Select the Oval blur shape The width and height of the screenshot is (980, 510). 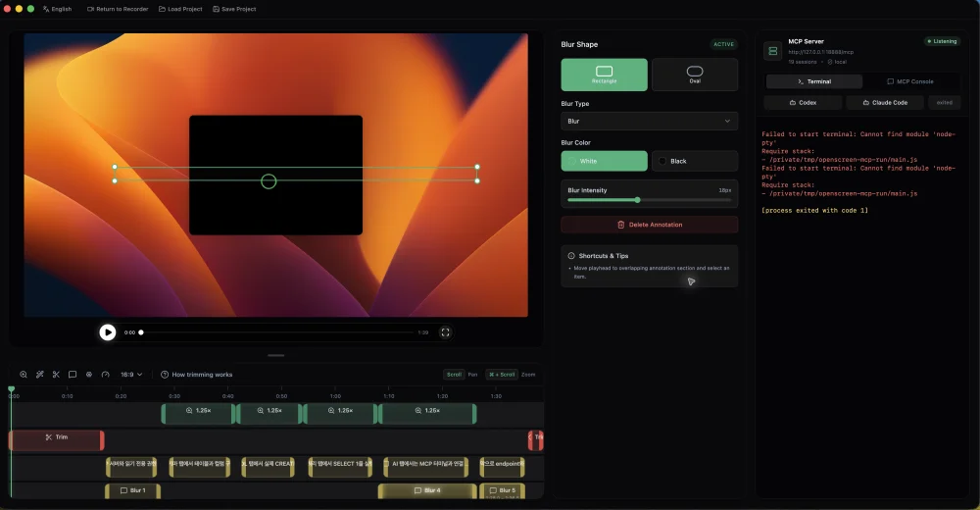click(695, 75)
